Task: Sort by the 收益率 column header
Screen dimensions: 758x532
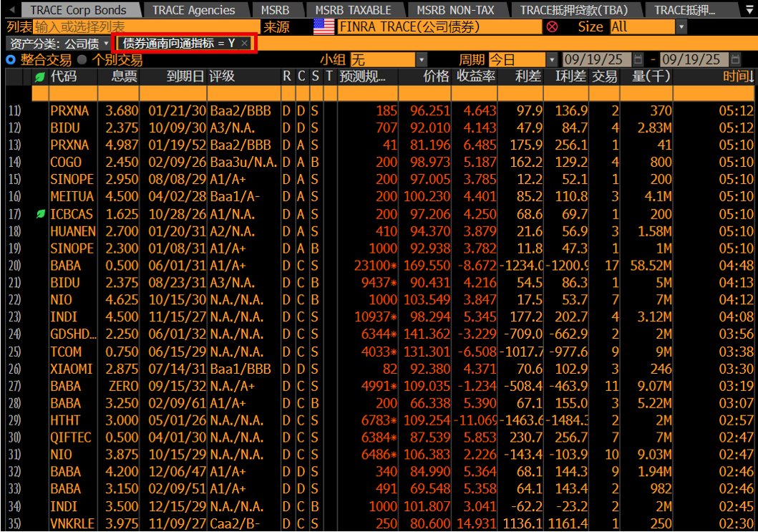Action: click(476, 77)
